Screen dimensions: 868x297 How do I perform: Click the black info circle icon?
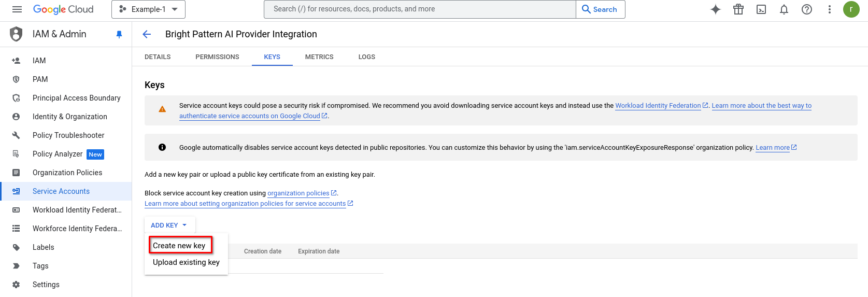point(162,147)
